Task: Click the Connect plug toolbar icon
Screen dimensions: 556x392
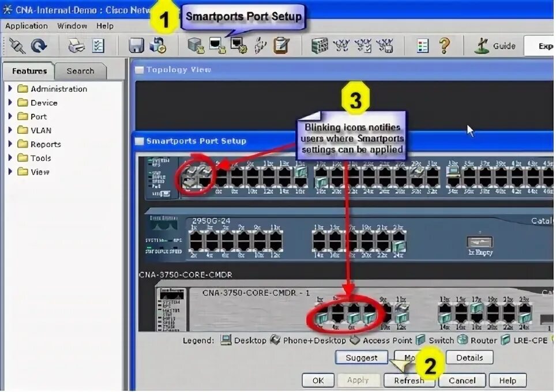Action: point(17,46)
